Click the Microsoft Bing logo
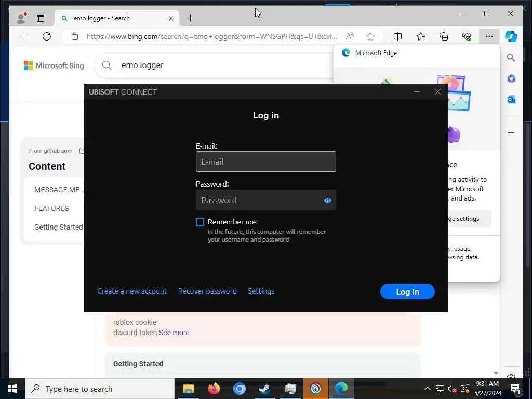This screenshot has width=532, height=399. point(54,65)
